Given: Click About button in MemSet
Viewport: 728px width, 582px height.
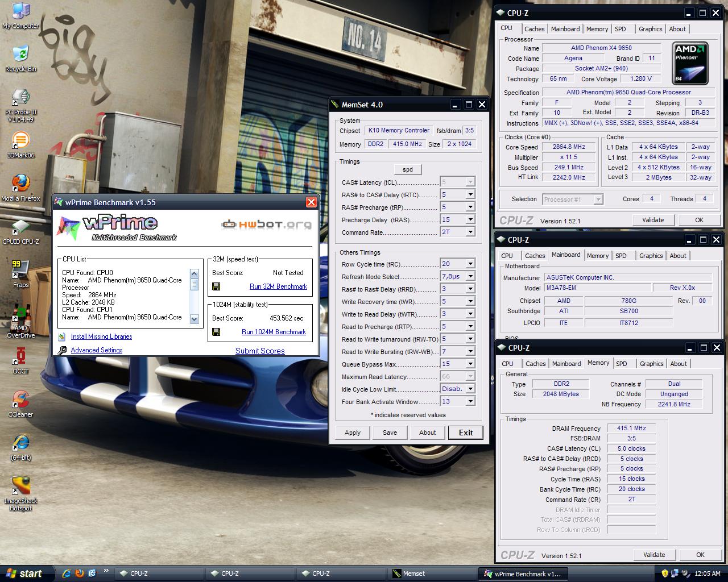Looking at the screenshot, I should pos(428,433).
